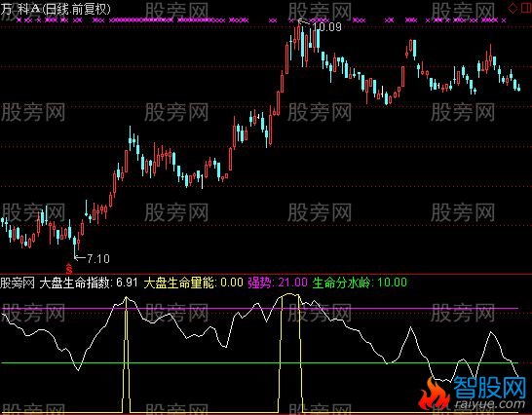
Task: Select the 生命分水岭 indicator label
Action: coord(342,283)
